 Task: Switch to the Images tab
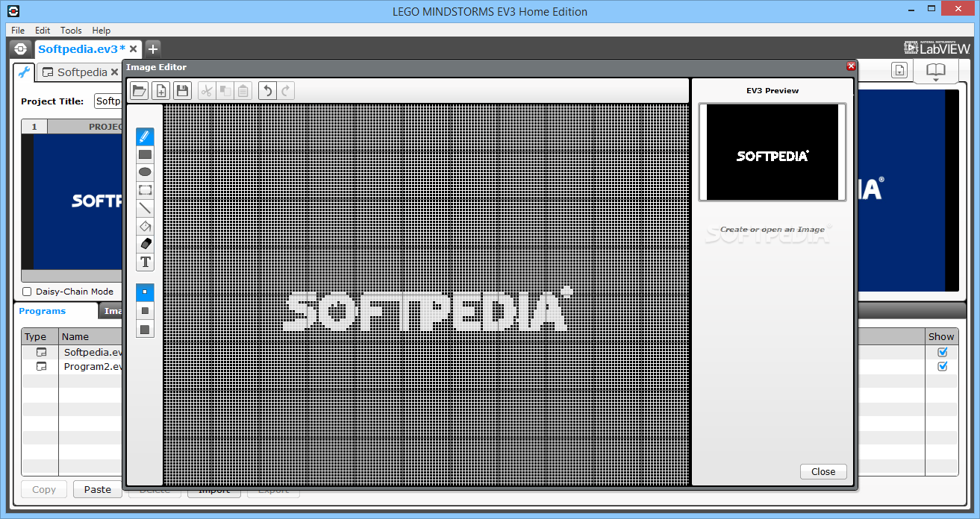coord(113,311)
